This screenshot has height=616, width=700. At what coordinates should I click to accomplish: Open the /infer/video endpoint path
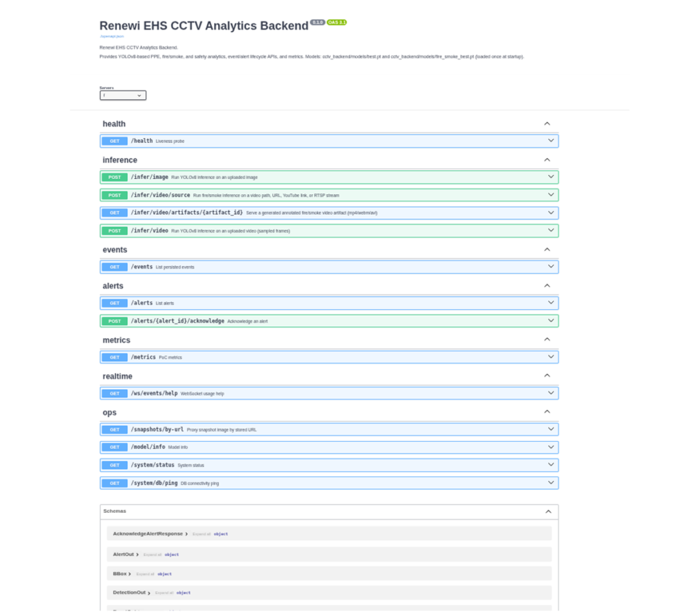pyautogui.click(x=150, y=231)
